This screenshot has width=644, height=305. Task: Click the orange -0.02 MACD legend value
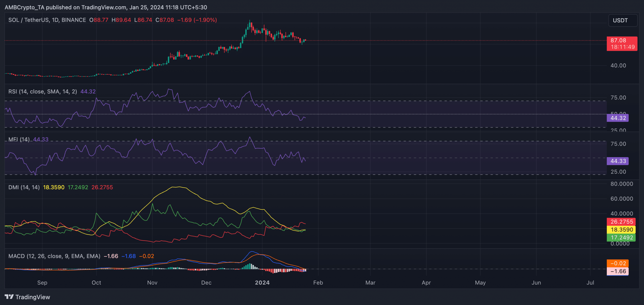[147, 256]
